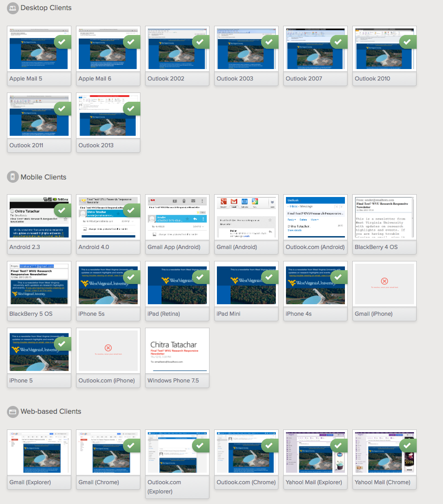
Task: Open the Gmail (Android) preview thumbnail
Action: [x=246, y=217]
